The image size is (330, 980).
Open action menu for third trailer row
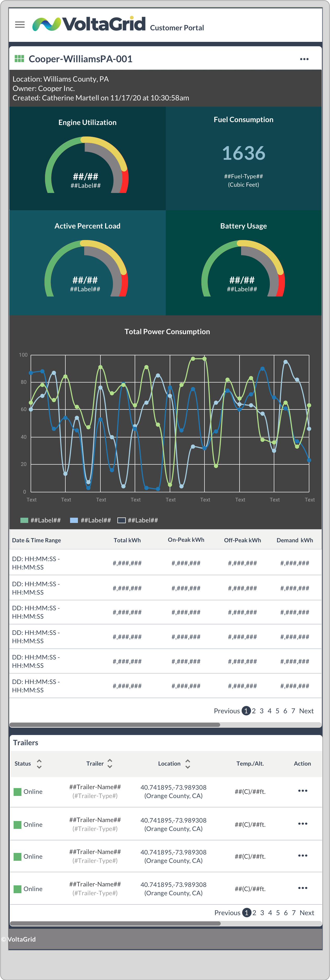point(303,856)
